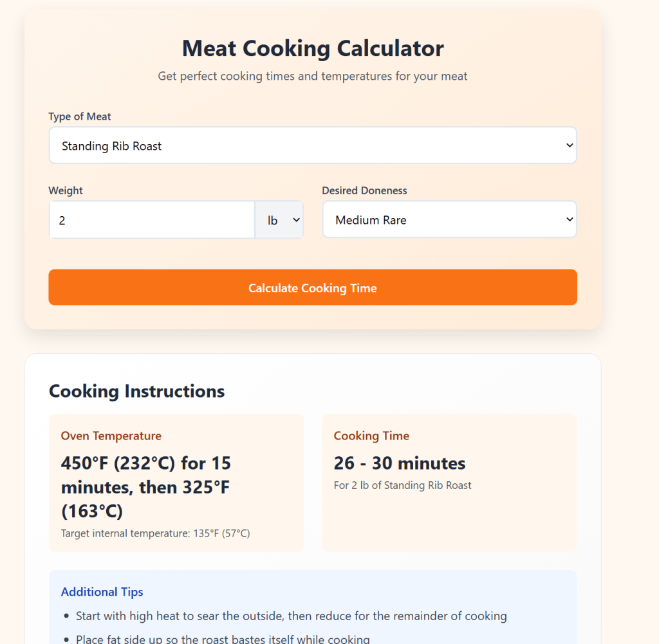Open the Type of Meat dropdown
The image size is (659, 644).
pyautogui.click(x=313, y=145)
